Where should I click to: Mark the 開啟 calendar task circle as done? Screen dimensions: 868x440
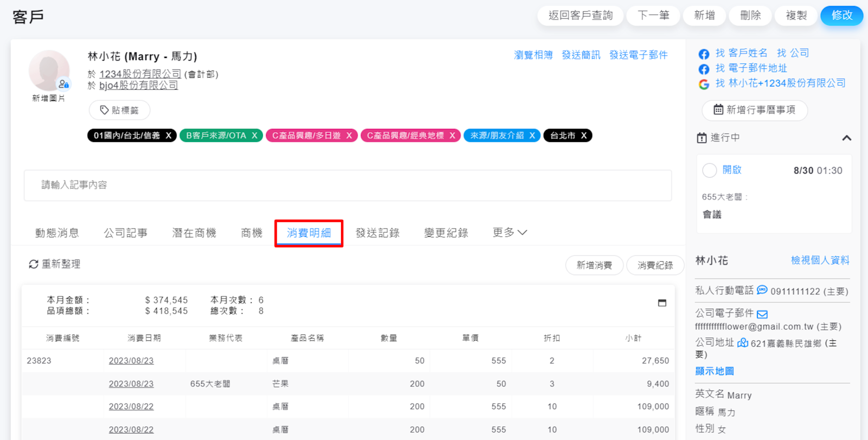709,170
